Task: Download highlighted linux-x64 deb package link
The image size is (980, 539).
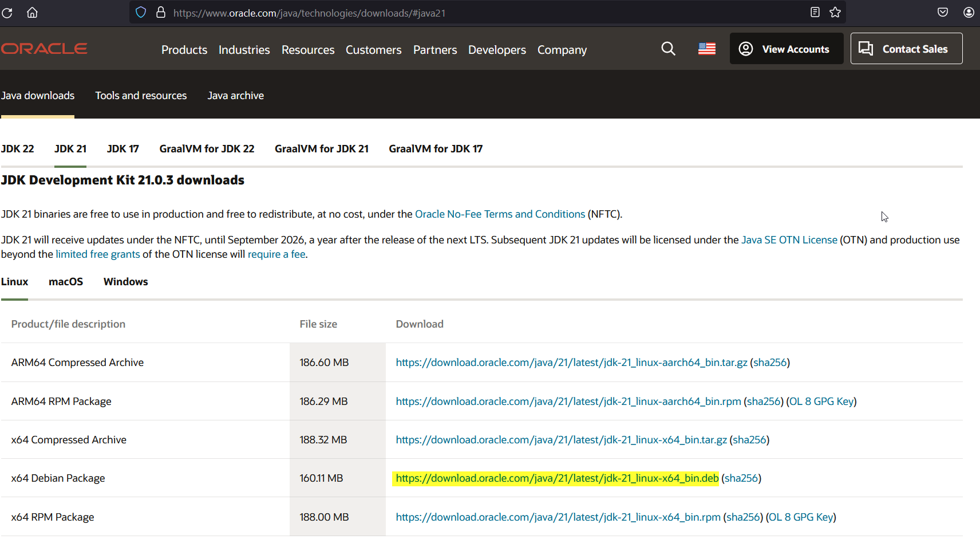Action: (x=557, y=478)
